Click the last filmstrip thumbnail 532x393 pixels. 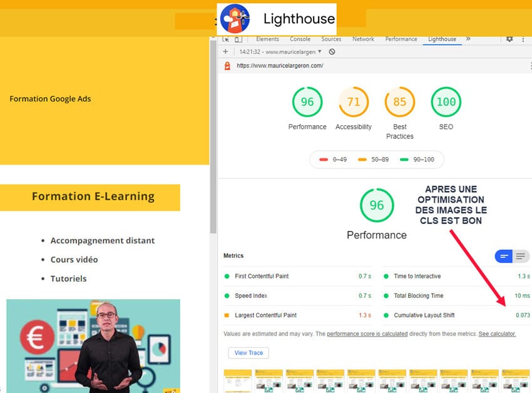point(516,381)
